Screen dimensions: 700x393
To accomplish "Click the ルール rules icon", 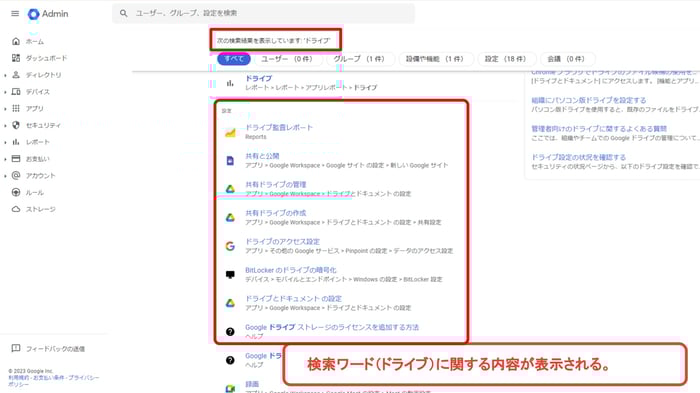I will point(16,192).
